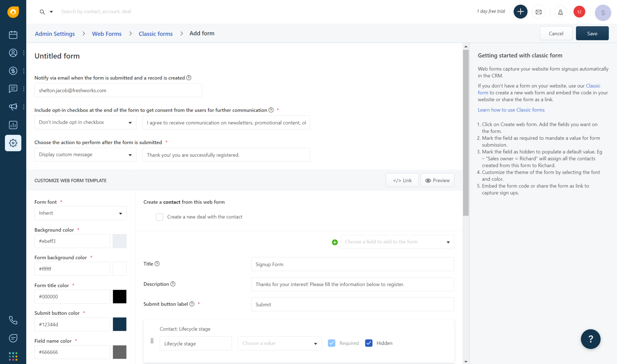Disable the Hidden checkbox for Lifecycle stage
The width and height of the screenshot is (617, 364).
pos(369,343)
